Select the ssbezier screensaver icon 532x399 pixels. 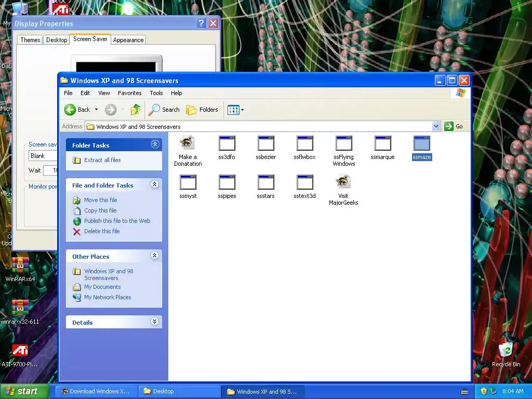click(x=265, y=143)
